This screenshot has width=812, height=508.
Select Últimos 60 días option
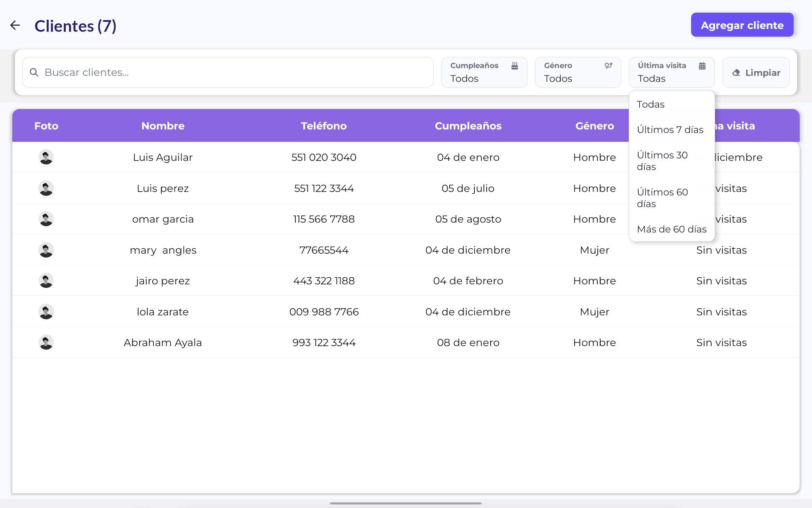click(x=662, y=198)
